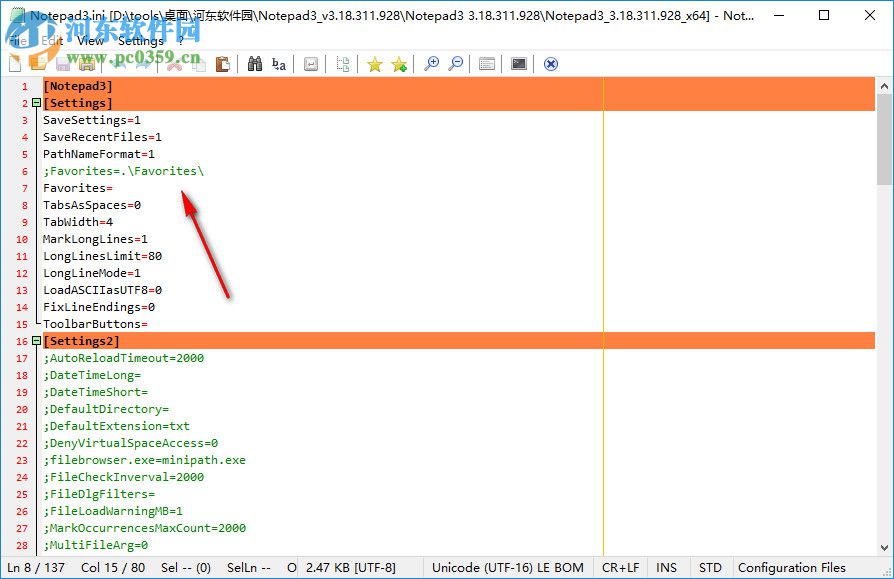Open the syntax scheme selection icon
This screenshot has width=894, height=579.
(x=487, y=64)
